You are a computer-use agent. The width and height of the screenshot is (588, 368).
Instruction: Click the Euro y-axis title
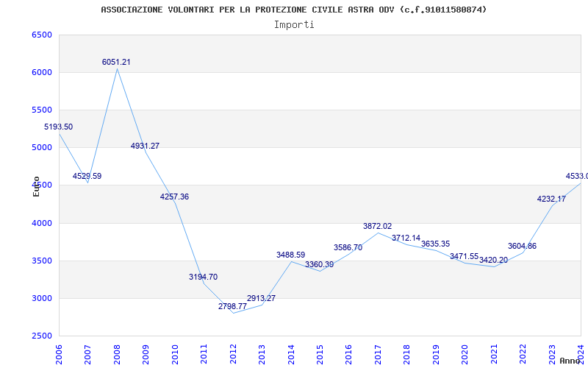(x=36, y=186)
